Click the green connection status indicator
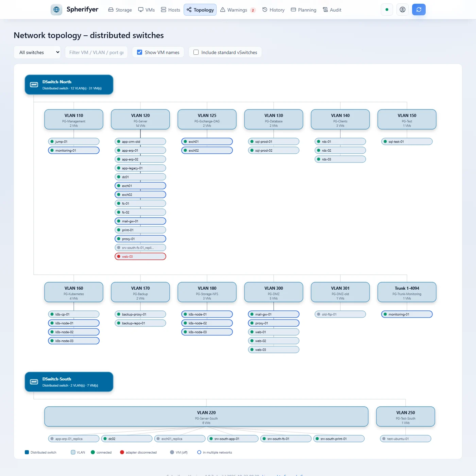Viewport: 476px width, 476px height. point(387,10)
